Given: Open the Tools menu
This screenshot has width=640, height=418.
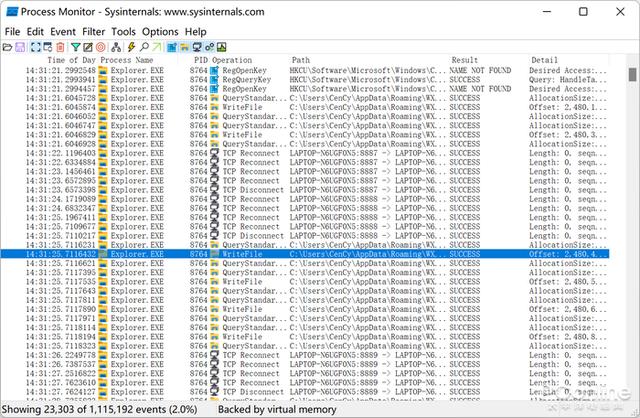Looking at the screenshot, I should point(123,32).
